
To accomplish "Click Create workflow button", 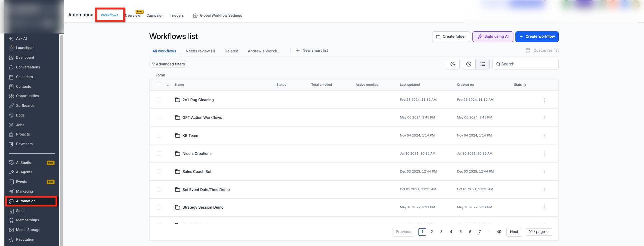I will coord(537,37).
